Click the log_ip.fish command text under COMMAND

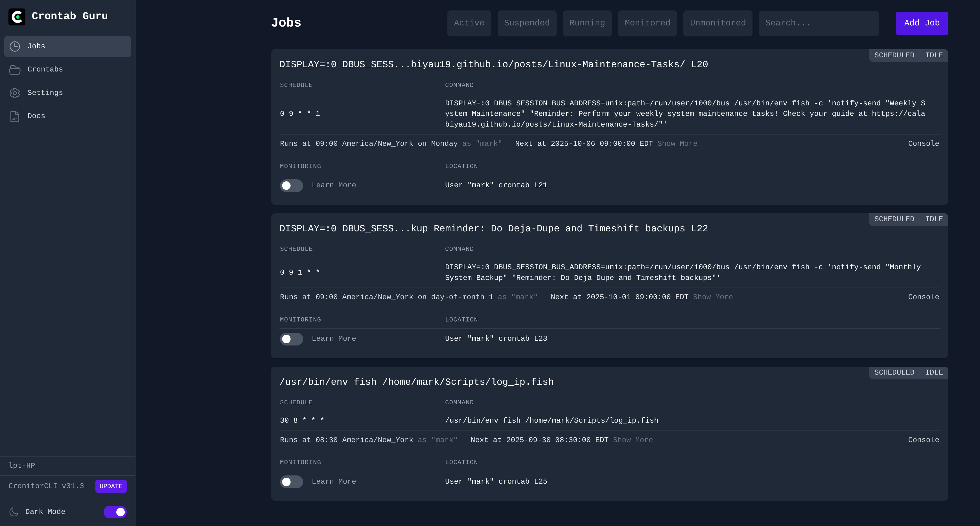(552, 421)
